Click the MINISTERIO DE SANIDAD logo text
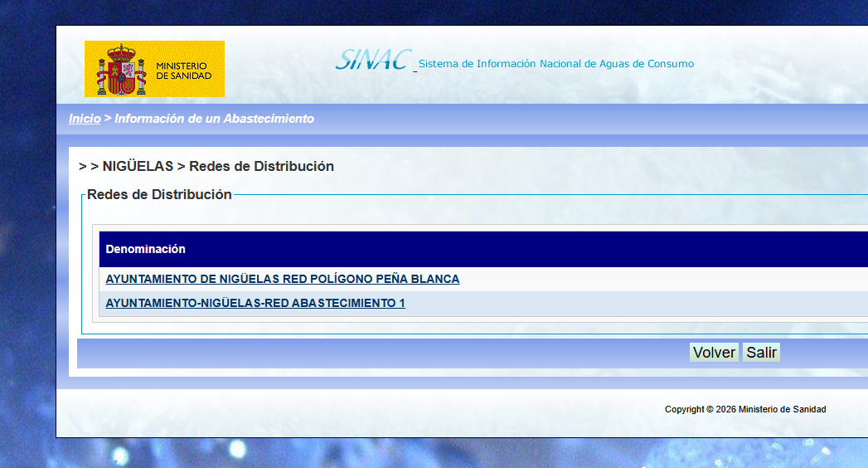 184,71
